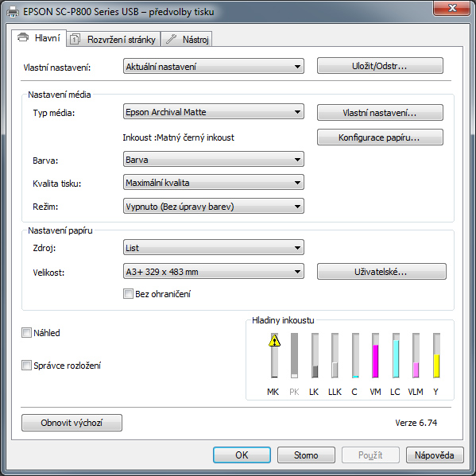
Task: Expand the Režim dropdown
Action: pos(214,206)
